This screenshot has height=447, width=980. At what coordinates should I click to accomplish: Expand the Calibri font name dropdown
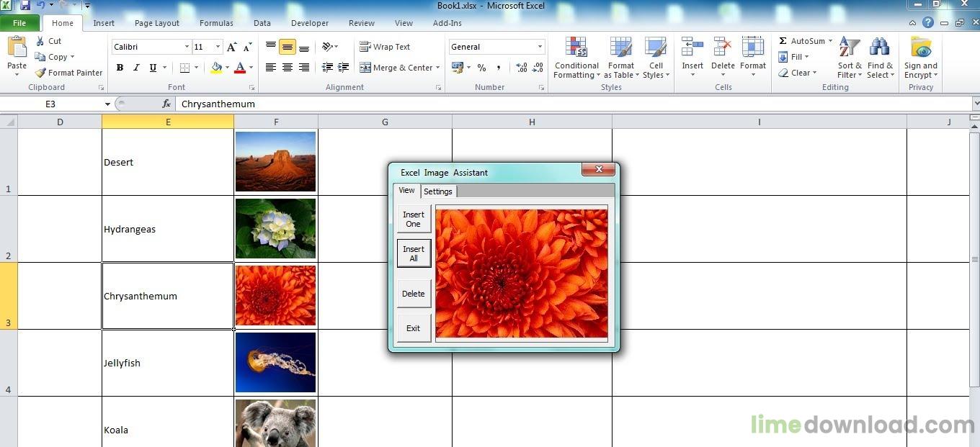187,47
